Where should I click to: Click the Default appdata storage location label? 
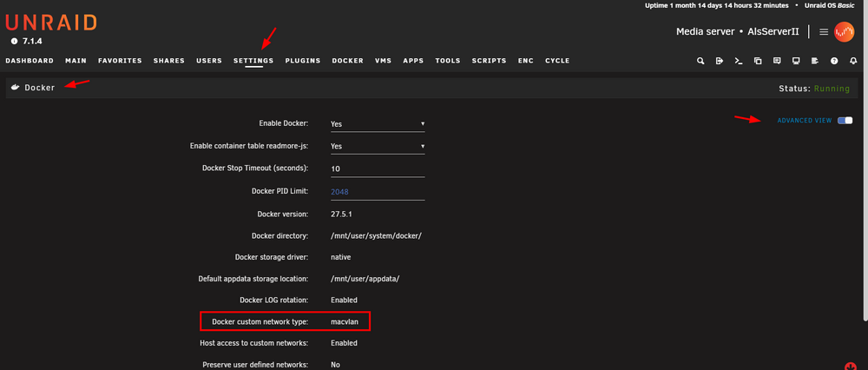click(x=253, y=279)
